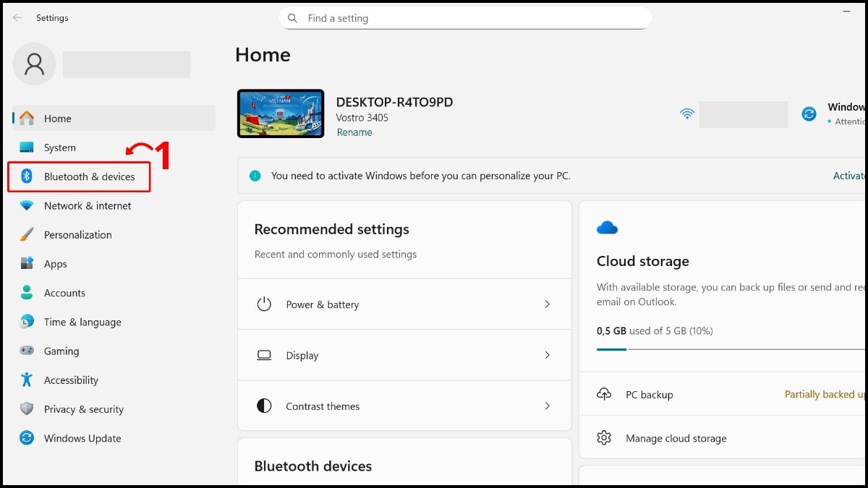The image size is (868, 488).
Task: Click the Network & internet wifi icon
Action: [27, 205]
